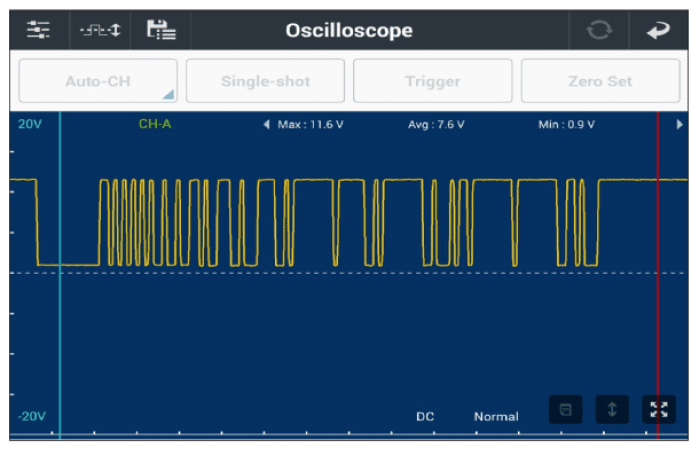Click the fullscreen expand icon

pyautogui.click(x=657, y=409)
